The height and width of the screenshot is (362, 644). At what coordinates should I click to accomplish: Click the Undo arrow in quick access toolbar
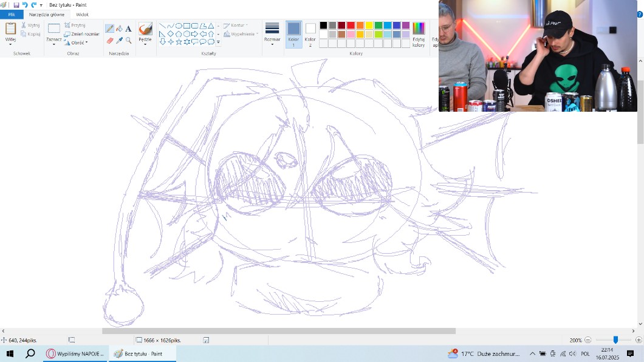25,5
